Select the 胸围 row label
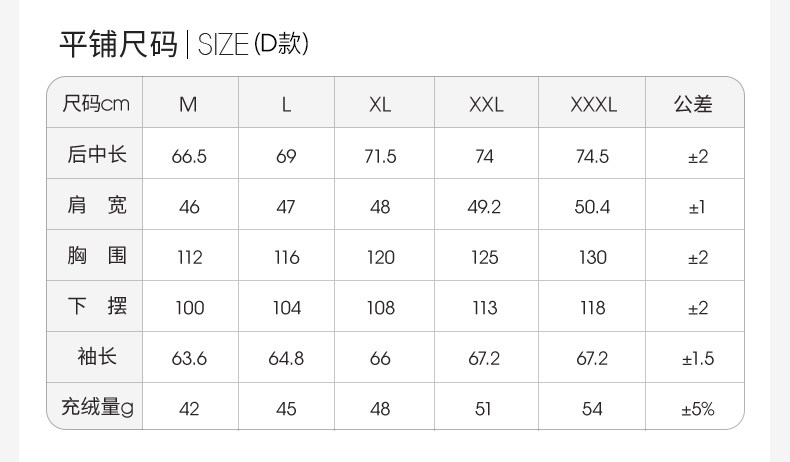790x462 pixels. [97, 256]
